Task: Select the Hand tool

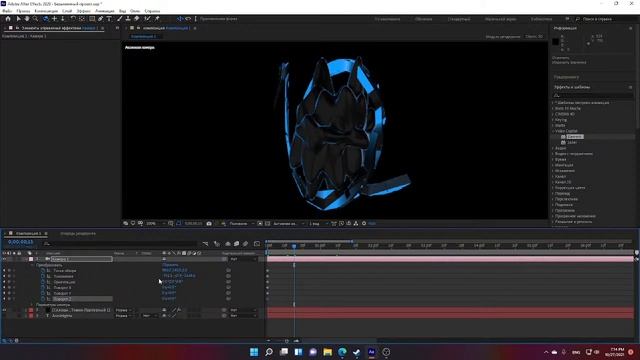Action: click(x=27, y=19)
